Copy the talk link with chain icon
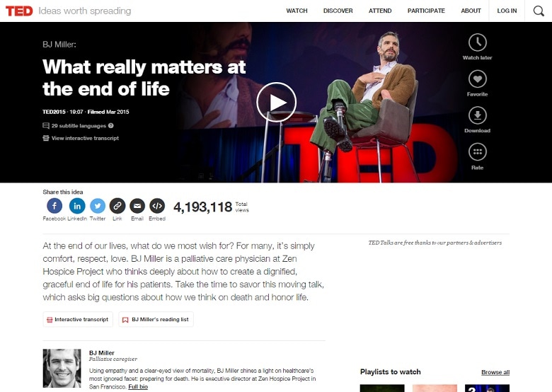 click(x=117, y=206)
